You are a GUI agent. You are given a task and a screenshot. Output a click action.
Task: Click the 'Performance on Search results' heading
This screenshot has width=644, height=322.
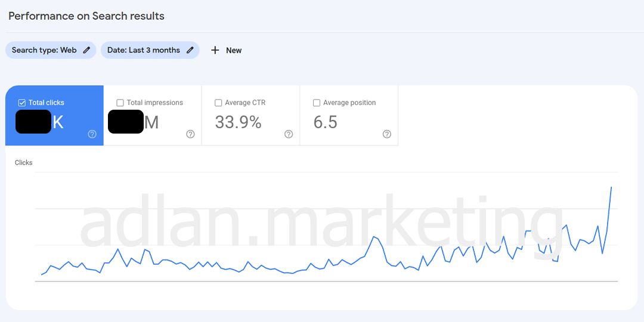(x=86, y=16)
